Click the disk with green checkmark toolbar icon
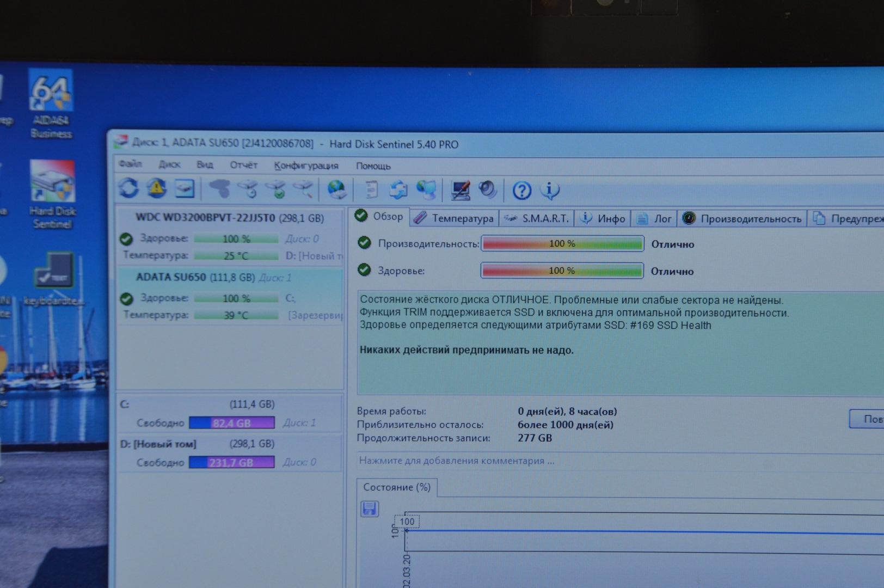Viewport: 884px width, 588px height. pyautogui.click(x=276, y=189)
